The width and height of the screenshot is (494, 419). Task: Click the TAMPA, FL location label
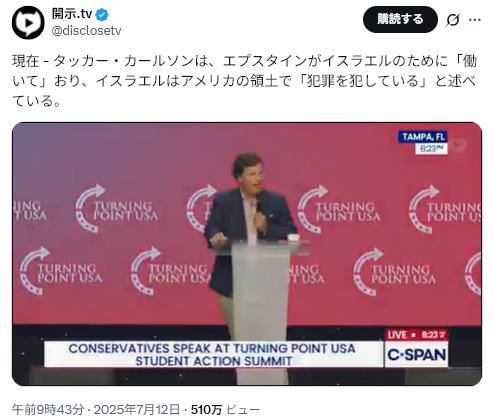[x=423, y=137]
